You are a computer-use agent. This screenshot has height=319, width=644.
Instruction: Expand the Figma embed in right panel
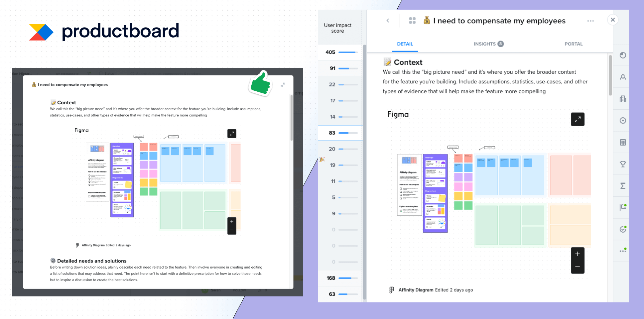click(x=578, y=119)
